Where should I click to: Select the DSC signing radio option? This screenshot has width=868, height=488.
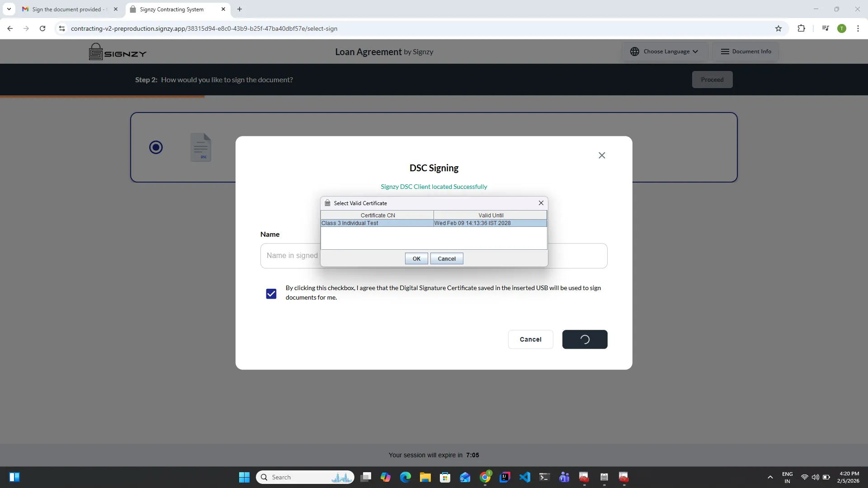pos(156,147)
